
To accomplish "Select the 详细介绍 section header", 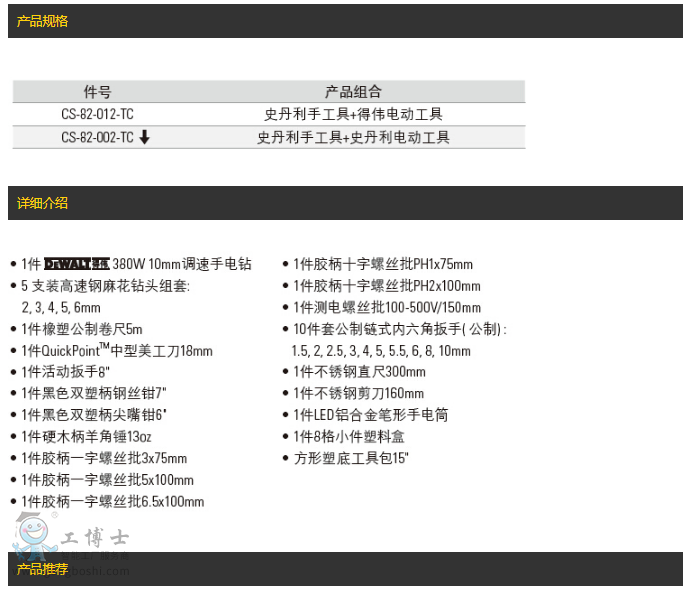I will pos(43,203).
